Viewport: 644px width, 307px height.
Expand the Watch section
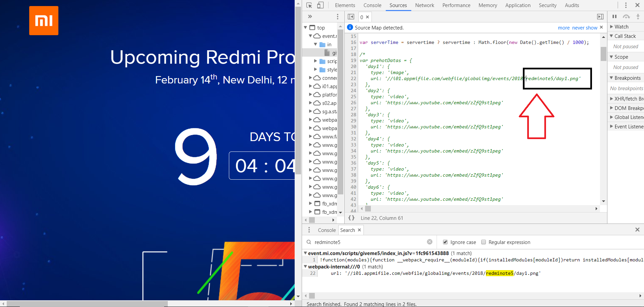point(611,26)
